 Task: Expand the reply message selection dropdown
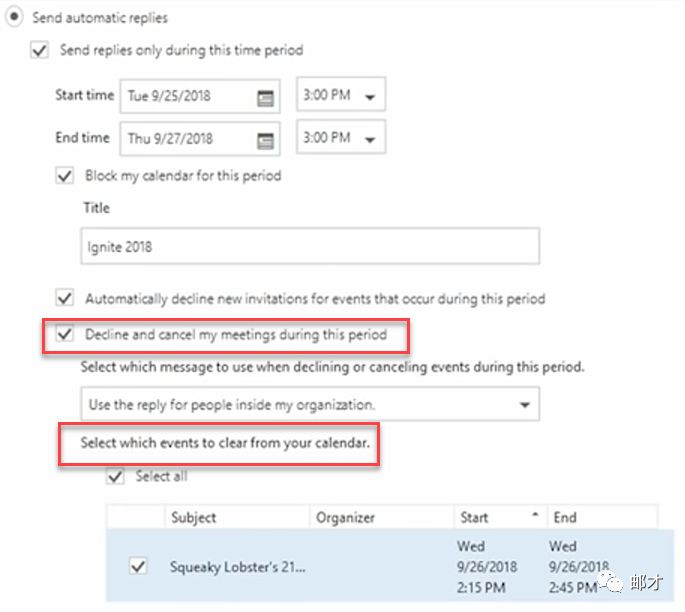pyautogui.click(x=525, y=405)
